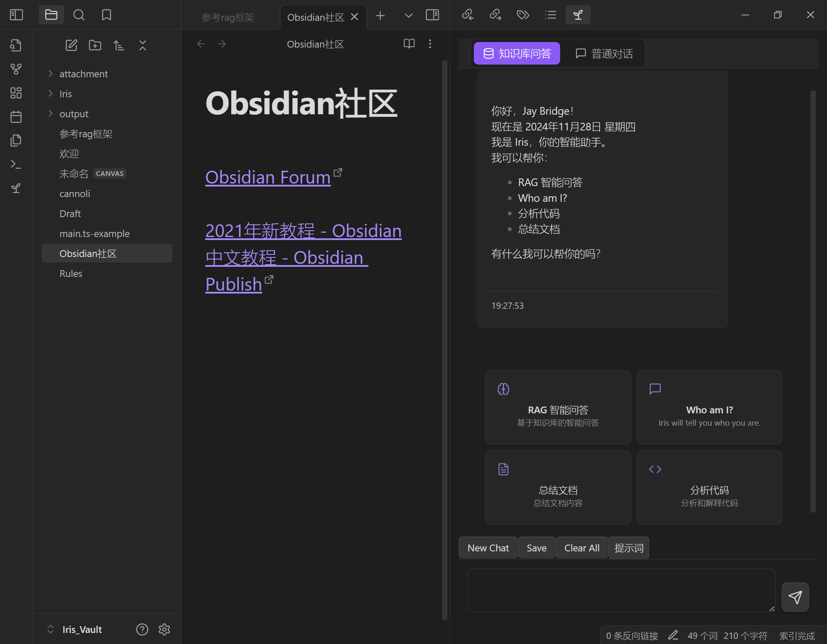
Task: Open settings gear icon
Action: pos(164,630)
